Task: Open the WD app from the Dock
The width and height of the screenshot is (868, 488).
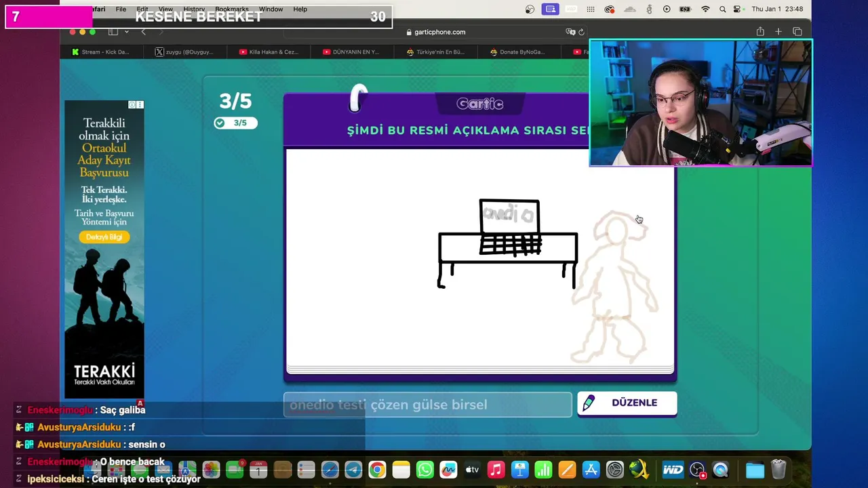Action: (673, 470)
